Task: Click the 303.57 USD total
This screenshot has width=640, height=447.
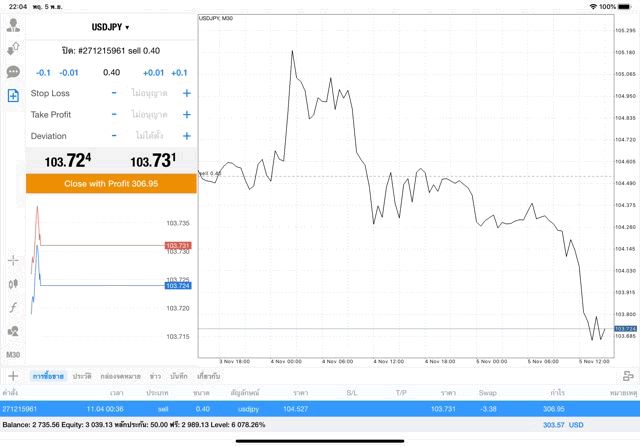Action: (x=563, y=425)
